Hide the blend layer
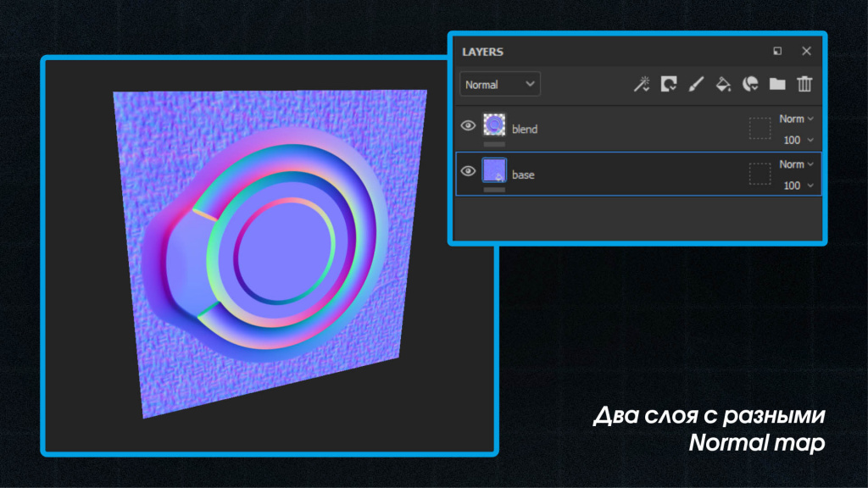The width and height of the screenshot is (868, 488). pos(468,125)
